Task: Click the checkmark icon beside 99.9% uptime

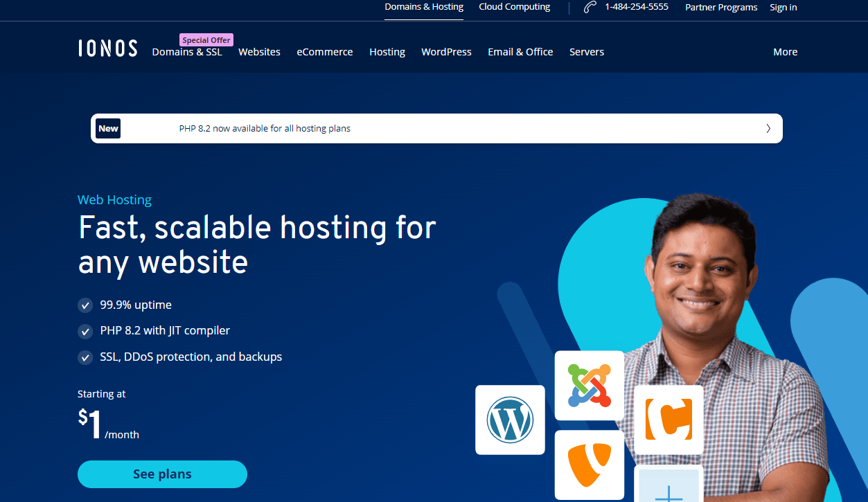Action: [x=85, y=305]
